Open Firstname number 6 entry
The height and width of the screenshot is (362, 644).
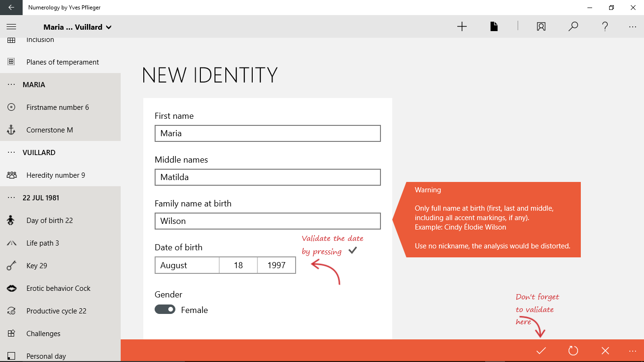coord(58,107)
